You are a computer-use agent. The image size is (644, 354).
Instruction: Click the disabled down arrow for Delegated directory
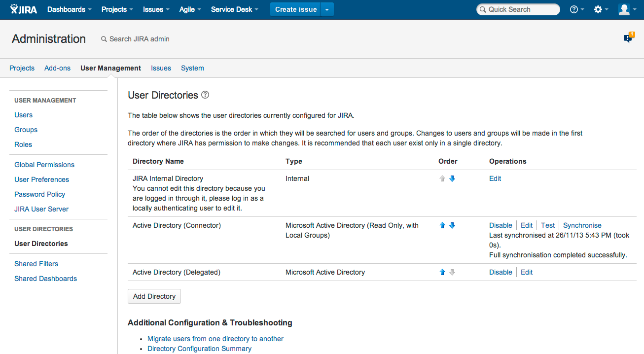[452, 272]
